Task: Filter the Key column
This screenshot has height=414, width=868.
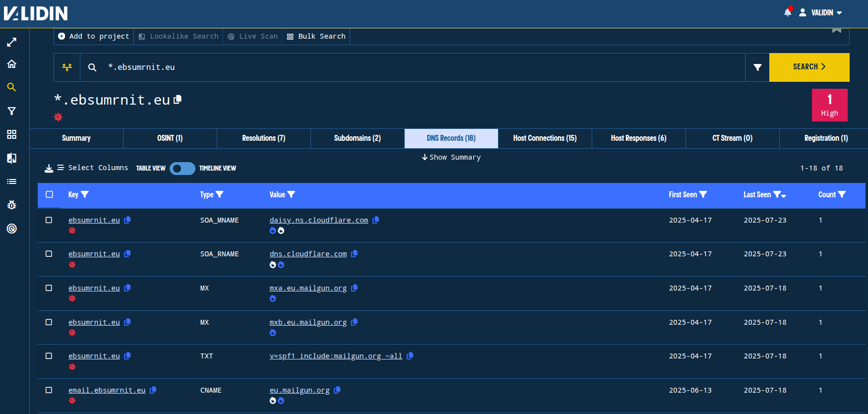Action: point(85,194)
